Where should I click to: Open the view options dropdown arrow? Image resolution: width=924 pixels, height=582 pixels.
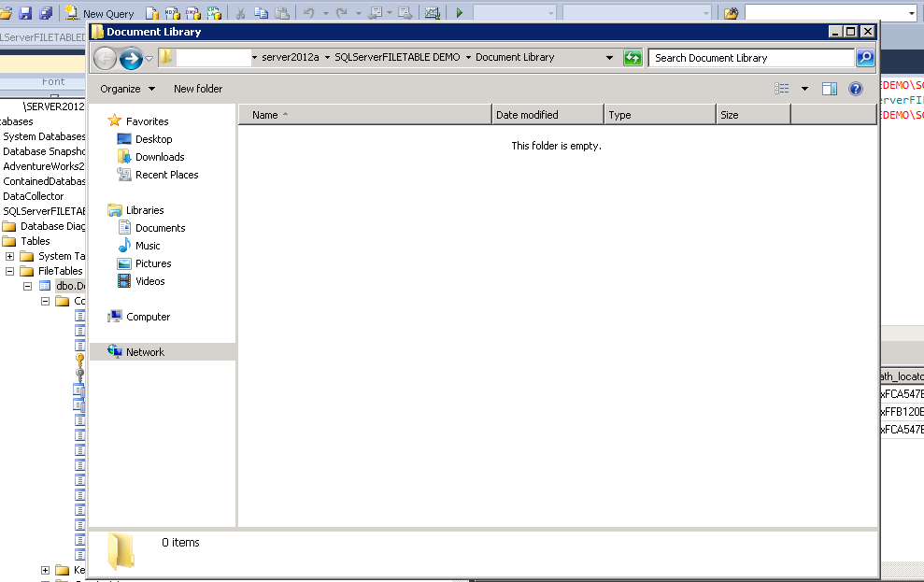coord(804,89)
